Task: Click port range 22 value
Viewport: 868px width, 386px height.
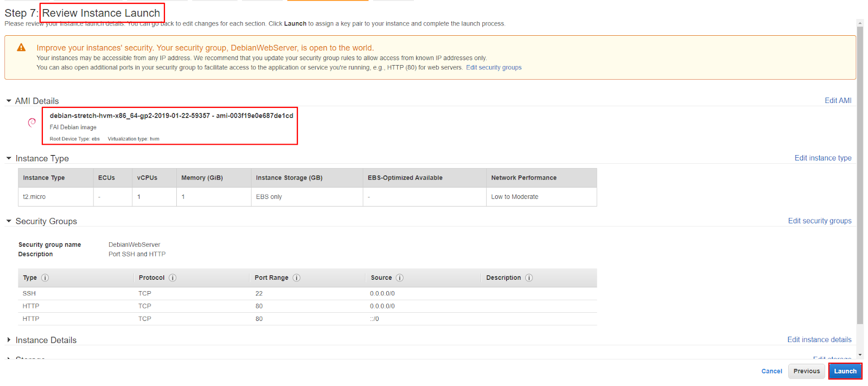Action: [259, 293]
